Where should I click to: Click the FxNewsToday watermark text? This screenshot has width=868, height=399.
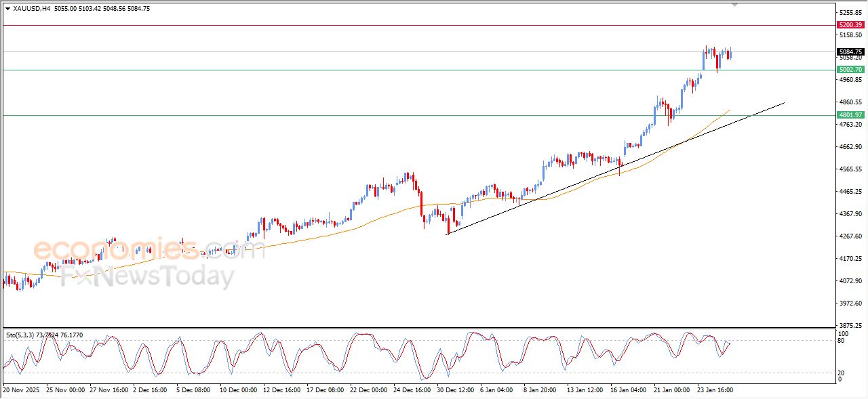148,277
